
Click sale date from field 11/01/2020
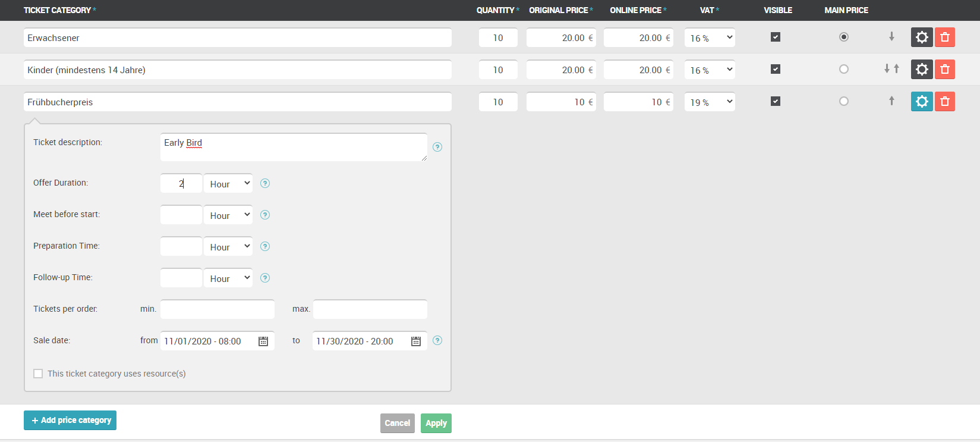[x=218, y=341]
